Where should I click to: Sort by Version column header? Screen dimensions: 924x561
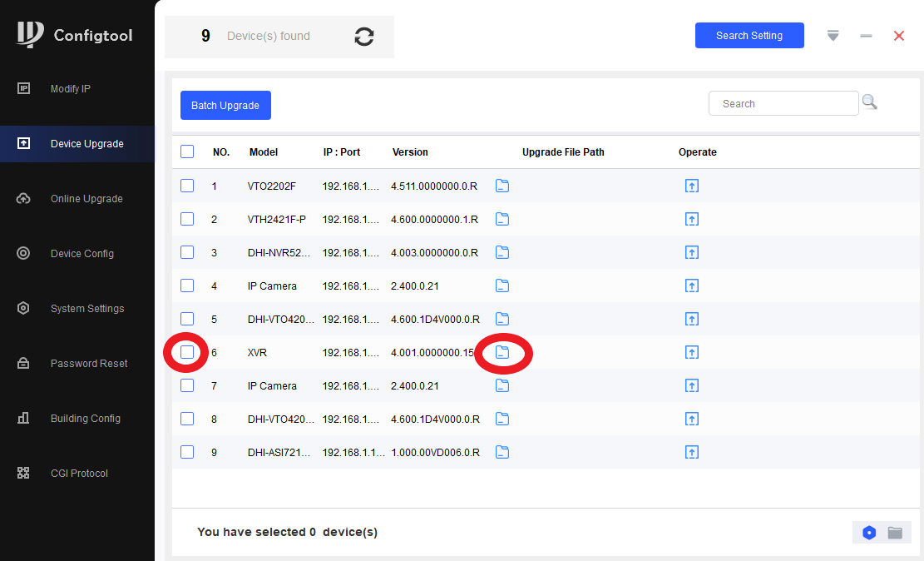[x=410, y=152]
